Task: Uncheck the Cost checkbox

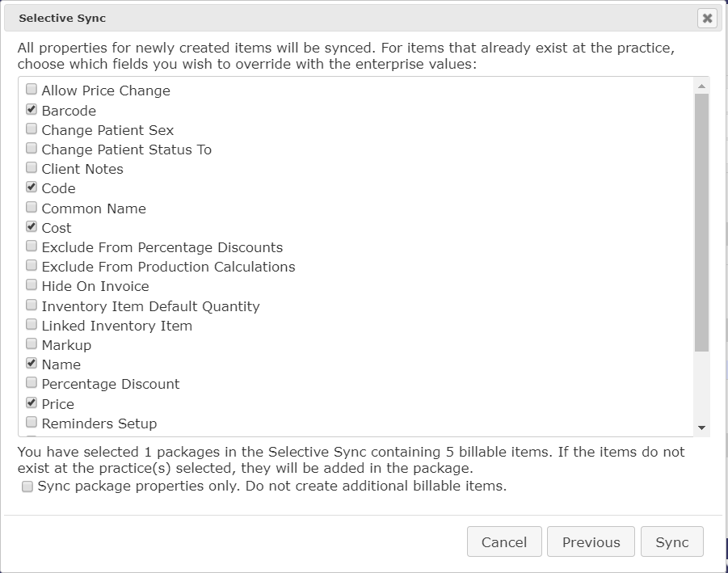Action: click(31, 226)
